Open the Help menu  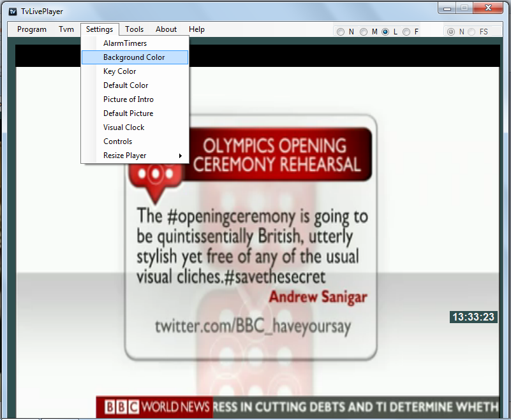(x=196, y=29)
